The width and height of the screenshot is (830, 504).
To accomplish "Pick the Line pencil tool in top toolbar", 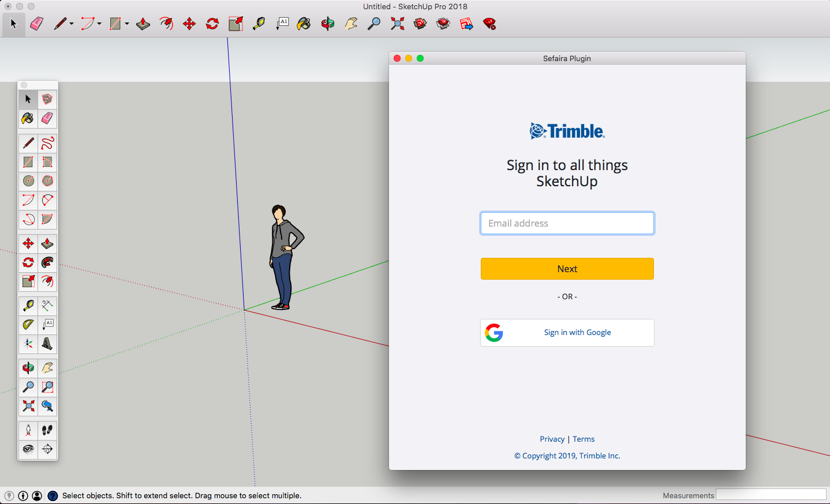I will pyautogui.click(x=60, y=24).
